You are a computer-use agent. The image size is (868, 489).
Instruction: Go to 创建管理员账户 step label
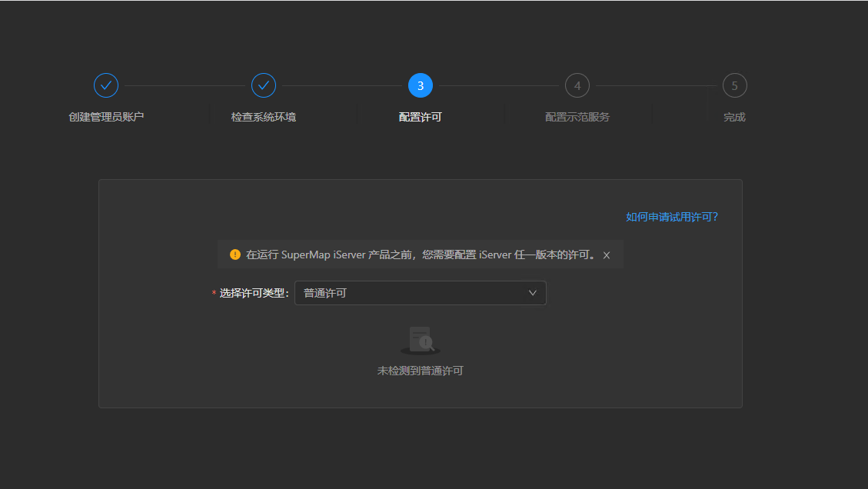pos(106,117)
